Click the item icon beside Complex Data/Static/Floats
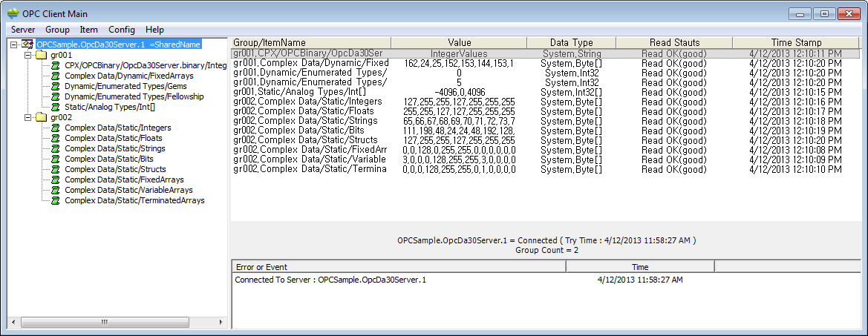868x336 pixels. click(56, 139)
